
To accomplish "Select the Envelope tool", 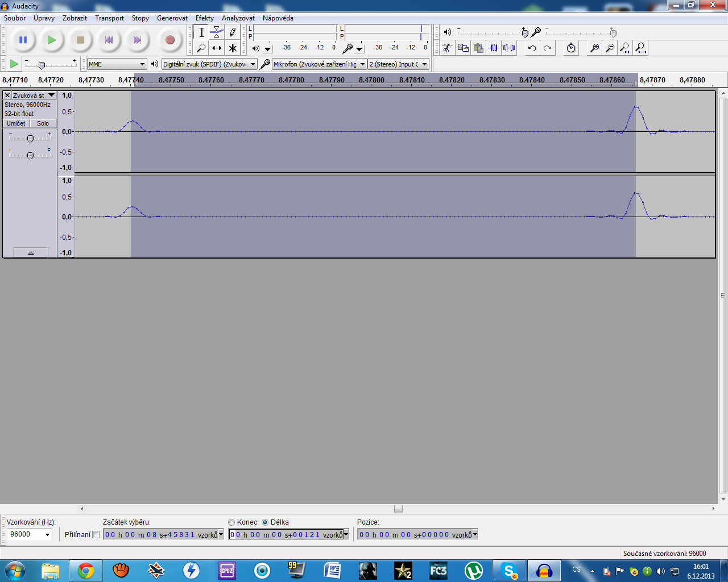I will pos(217,32).
